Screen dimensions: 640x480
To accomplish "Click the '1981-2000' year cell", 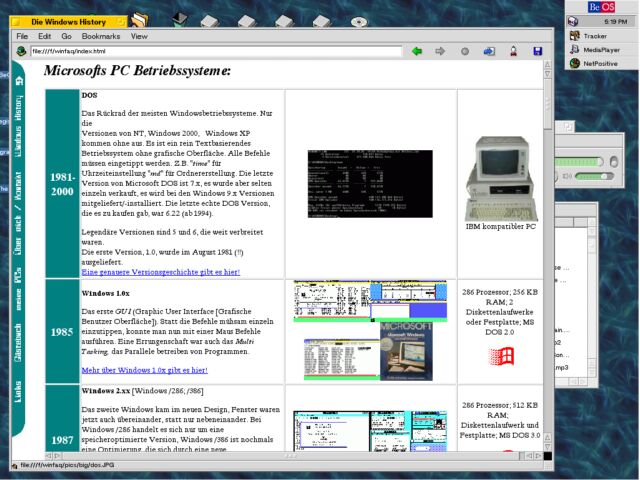I will pyautogui.click(x=62, y=184).
